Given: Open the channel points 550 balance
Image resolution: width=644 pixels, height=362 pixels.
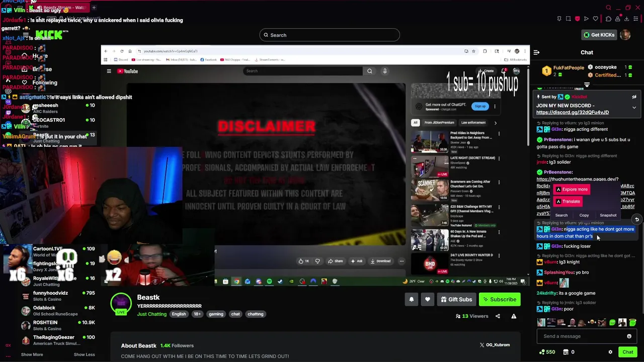Looking at the screenshot, I should coord(546,352).
